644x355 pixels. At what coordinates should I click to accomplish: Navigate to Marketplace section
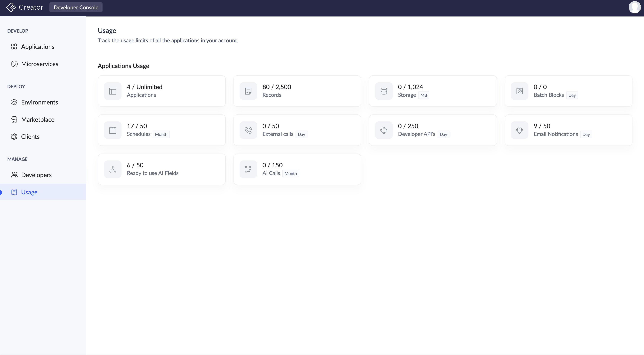(x=38, y=119)
